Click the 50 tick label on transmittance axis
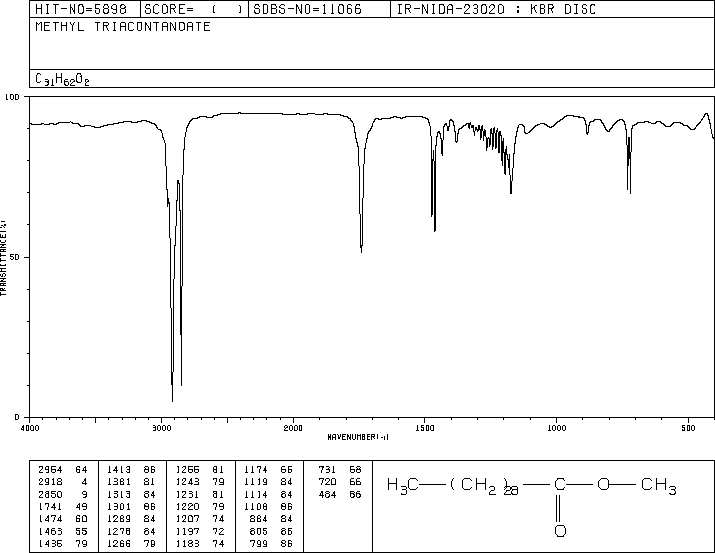715x553 pixels. coord(15,258)
